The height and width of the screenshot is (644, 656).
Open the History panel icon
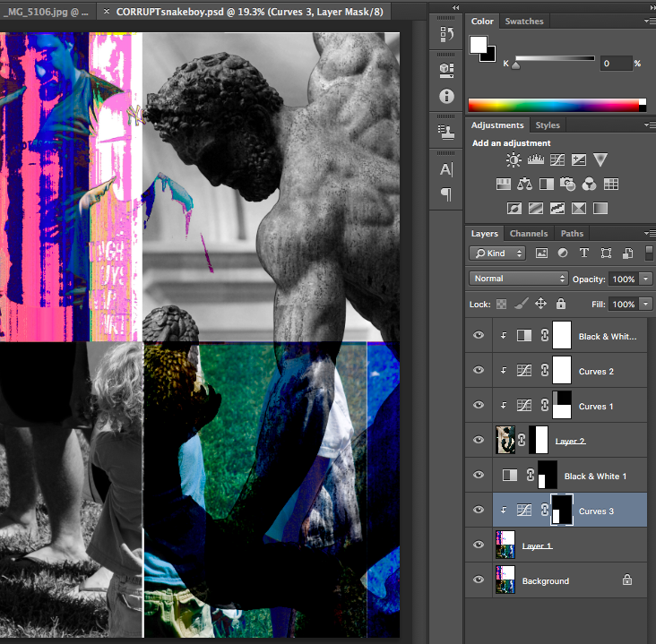coord(446,34)
